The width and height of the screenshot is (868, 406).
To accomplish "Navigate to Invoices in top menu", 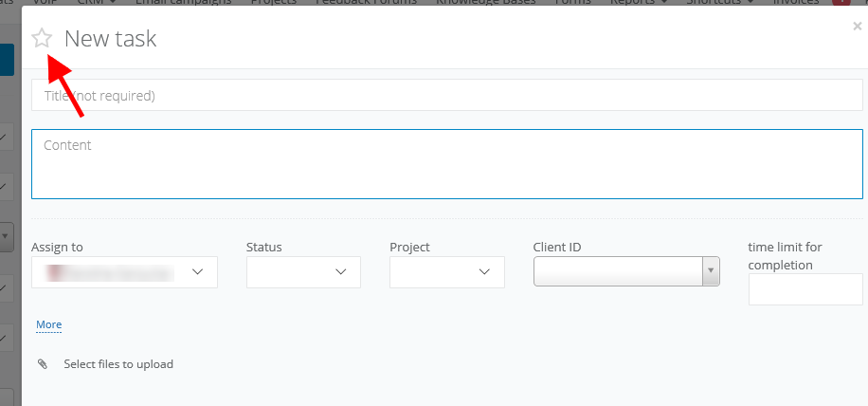I will click(x=796, y=3).
